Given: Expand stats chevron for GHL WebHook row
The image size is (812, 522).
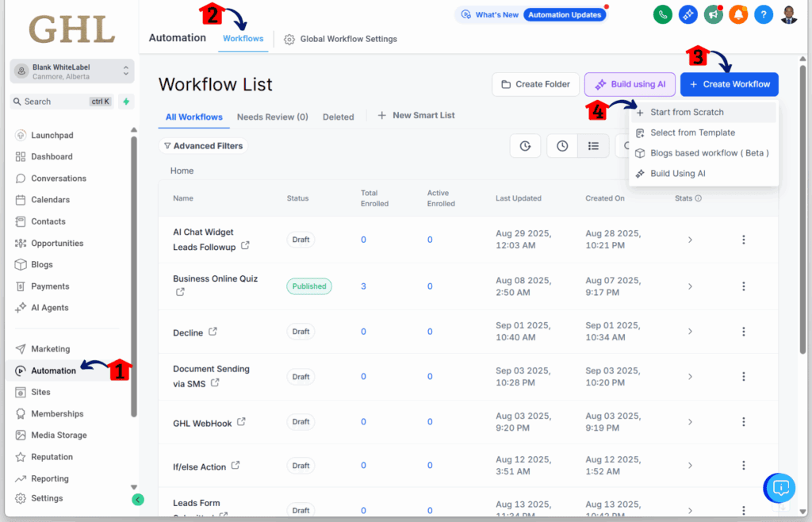Looking at the screenshot, I should pos(690,422).
